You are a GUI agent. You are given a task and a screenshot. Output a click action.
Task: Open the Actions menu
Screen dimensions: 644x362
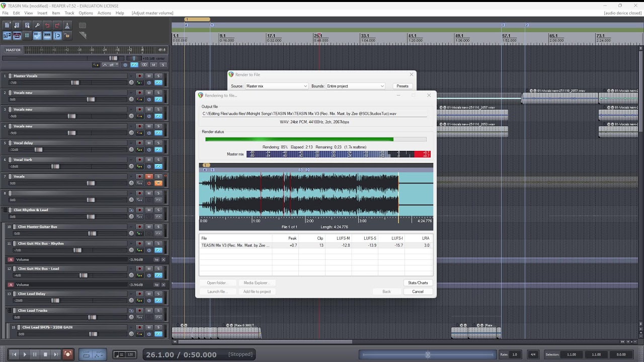pos(104,13)
